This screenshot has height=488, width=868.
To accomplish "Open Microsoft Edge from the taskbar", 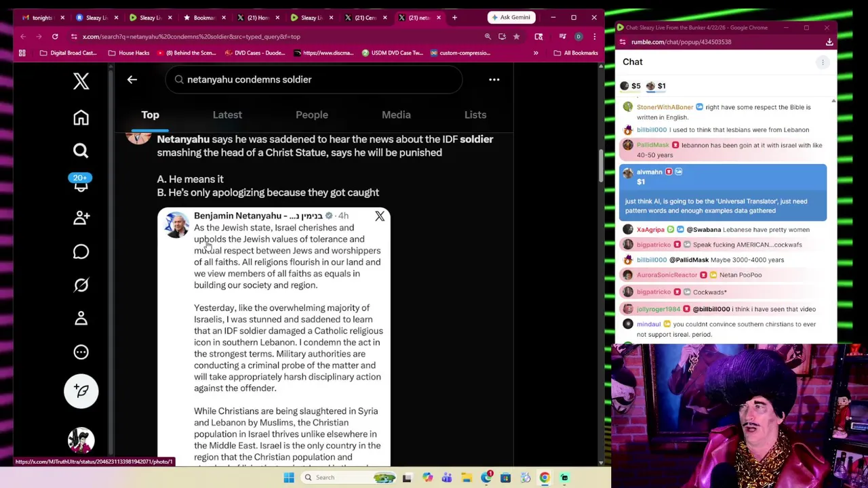I will tap(486, 478).
